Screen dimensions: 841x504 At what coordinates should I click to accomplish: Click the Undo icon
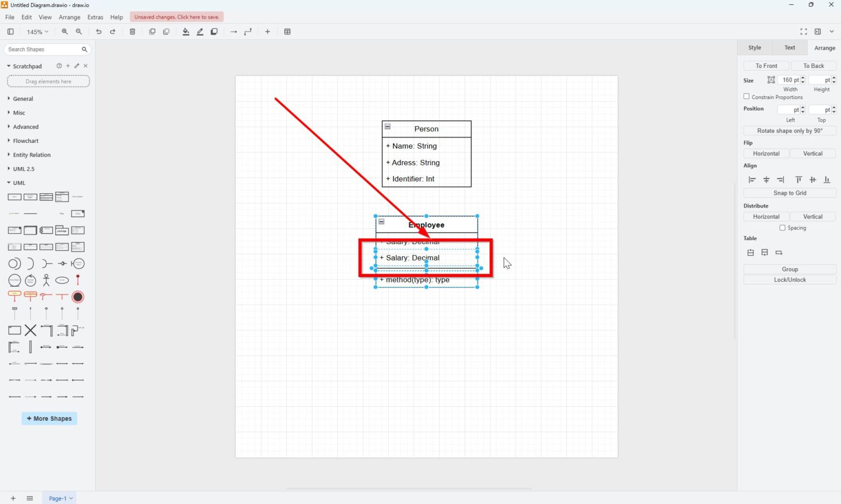[x=99, y=31]
